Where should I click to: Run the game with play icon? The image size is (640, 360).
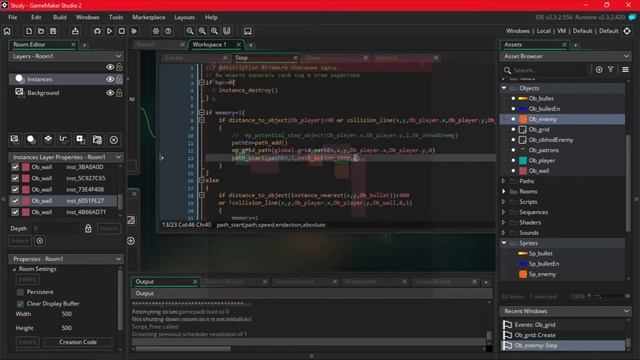pos(109,31)
